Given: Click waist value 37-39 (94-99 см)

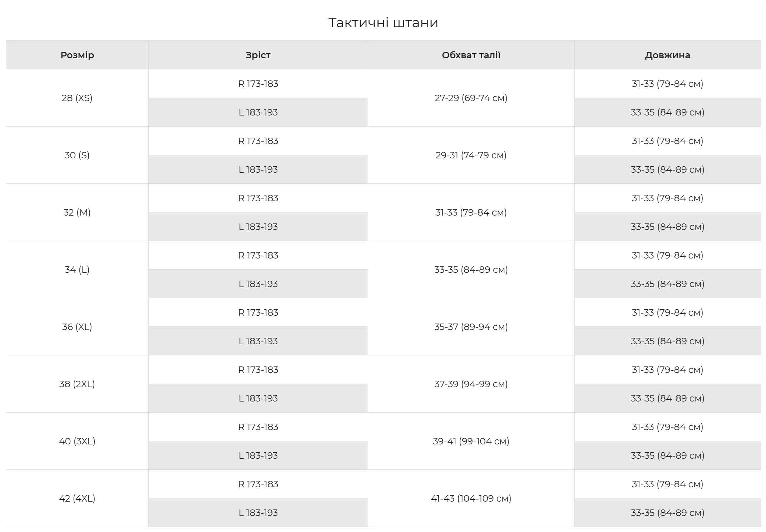Looking at the screenshot, I should click(471, 384).
